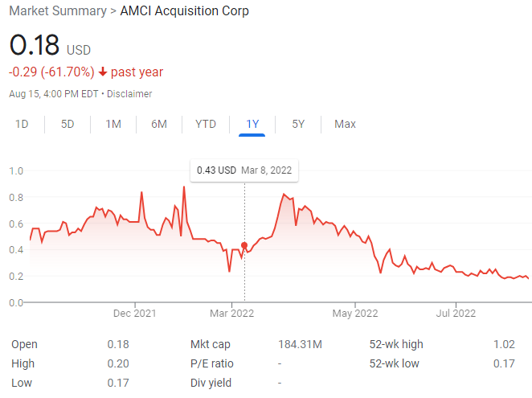Select the YTD range tab
This screenshot has width=532, height=398.
point(206,124)
